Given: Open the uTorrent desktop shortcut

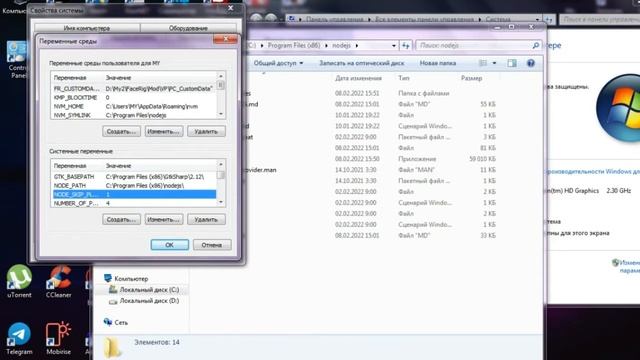Looking at the screenshot, I should [19, 281].
